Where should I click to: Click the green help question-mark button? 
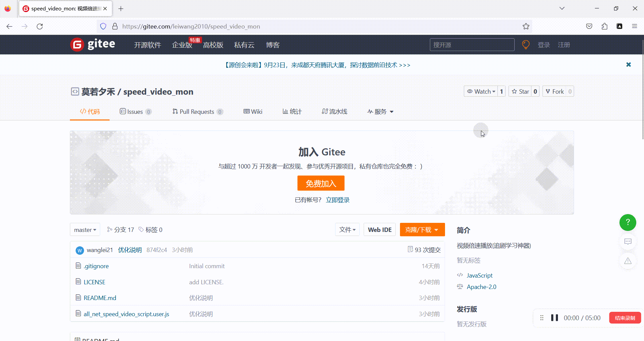(628, 222)
